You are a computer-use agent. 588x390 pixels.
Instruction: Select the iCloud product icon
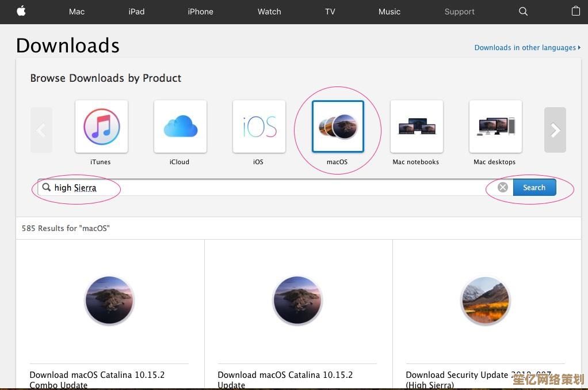coord(181,127)
